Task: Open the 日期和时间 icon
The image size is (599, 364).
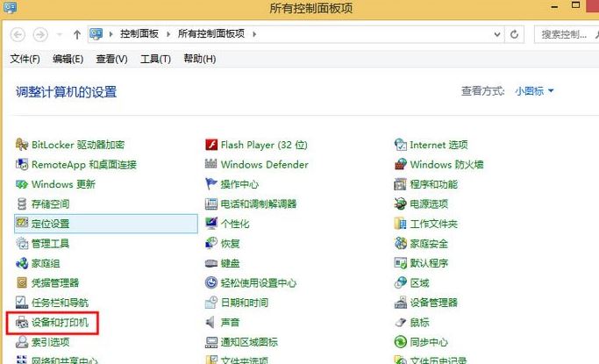Action: (211, 303)
